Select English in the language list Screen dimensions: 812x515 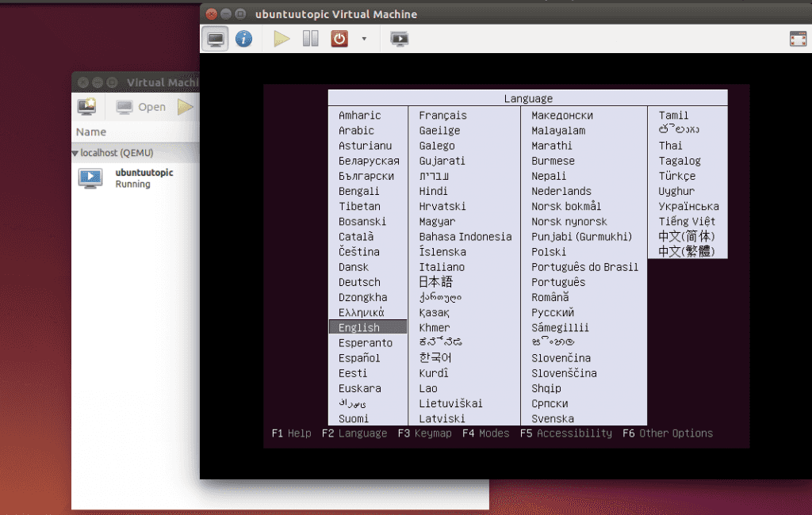[x=359, y=327]
